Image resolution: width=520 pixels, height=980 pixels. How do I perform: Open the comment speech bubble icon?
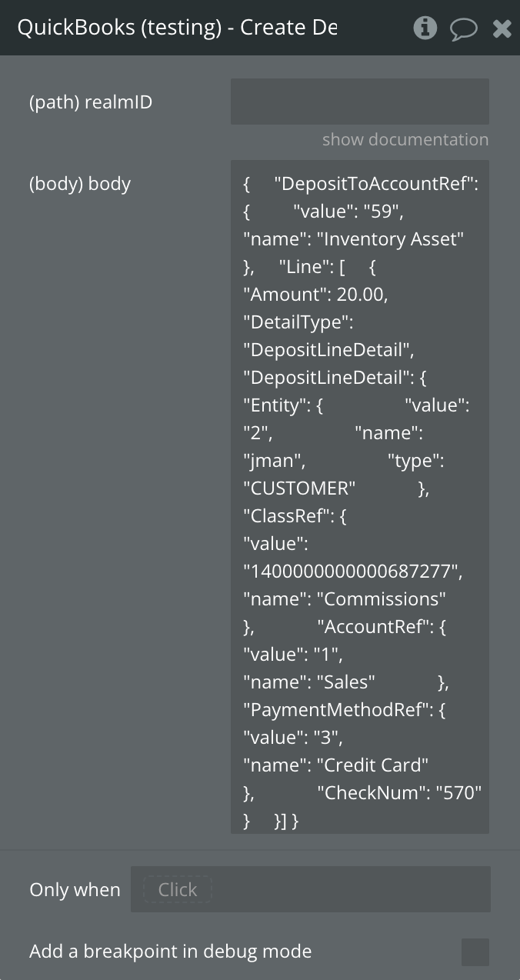coord(463,29)
